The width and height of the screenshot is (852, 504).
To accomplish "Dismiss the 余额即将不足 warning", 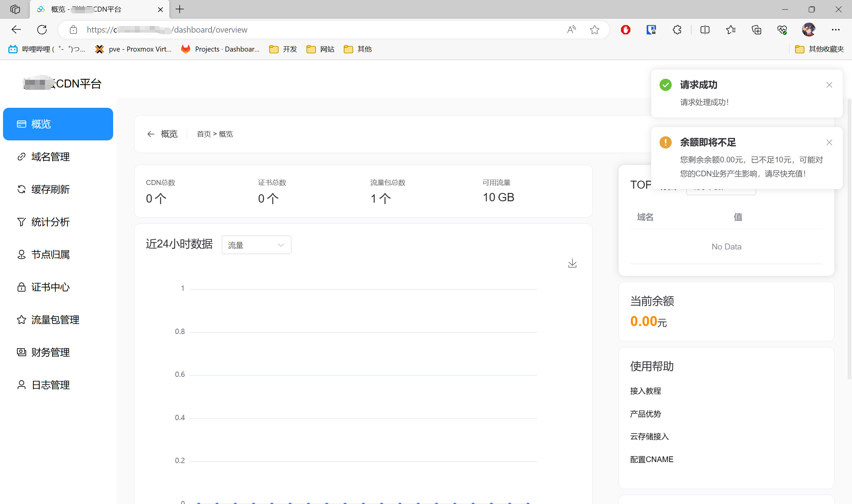I will point(829,142).
